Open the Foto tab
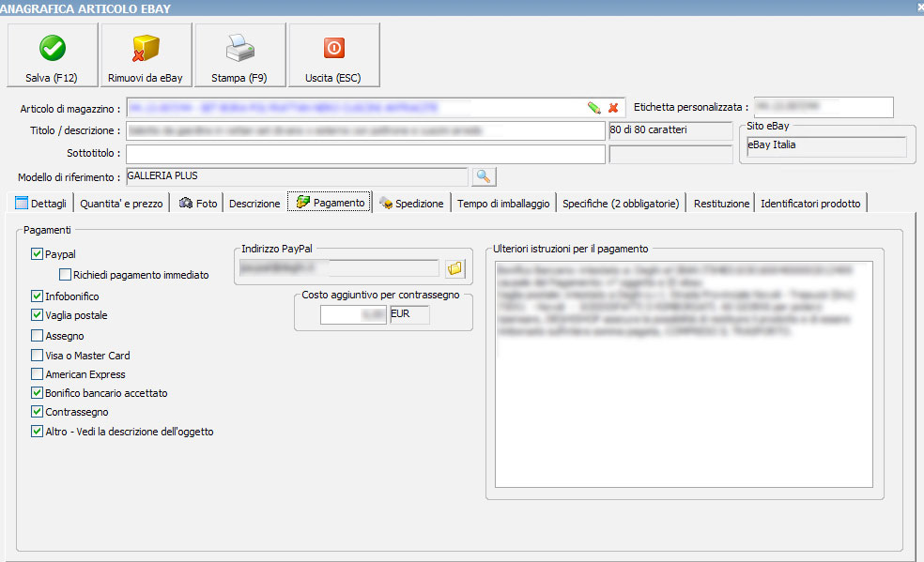This screenshot has width=924, height=562. tap(198, 203)
